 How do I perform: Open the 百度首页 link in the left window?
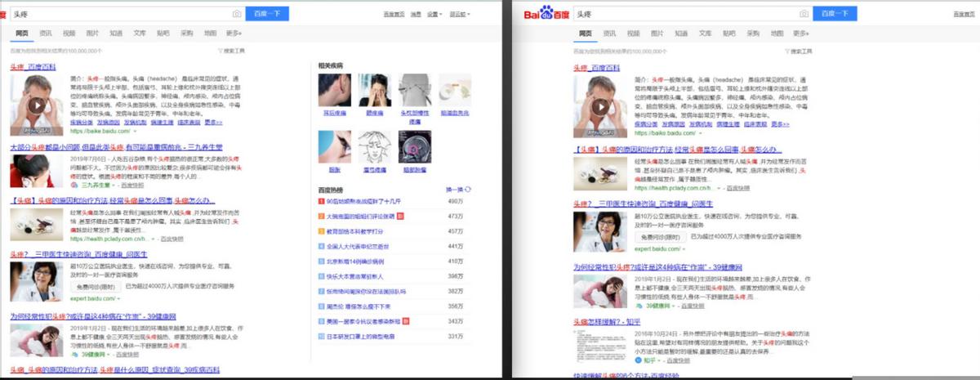(394, 15)
